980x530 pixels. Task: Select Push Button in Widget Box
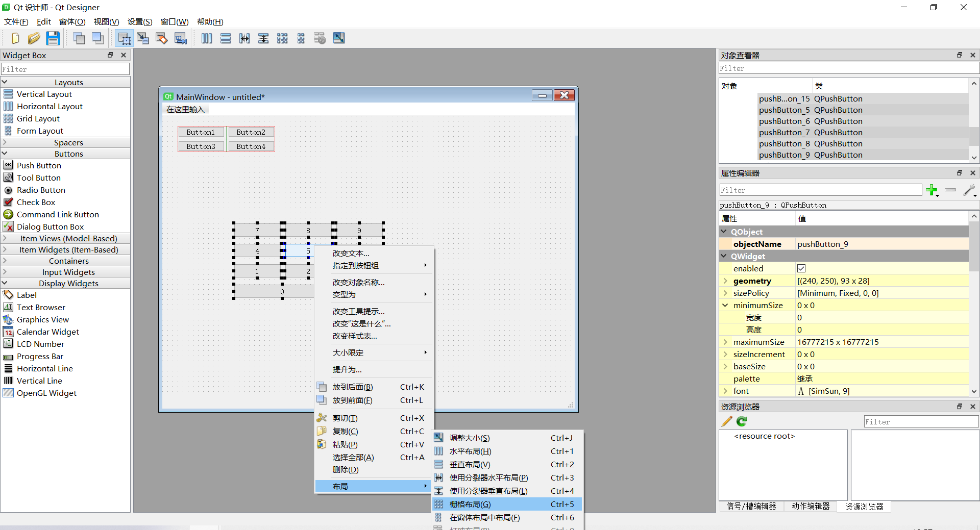(39, 165)
